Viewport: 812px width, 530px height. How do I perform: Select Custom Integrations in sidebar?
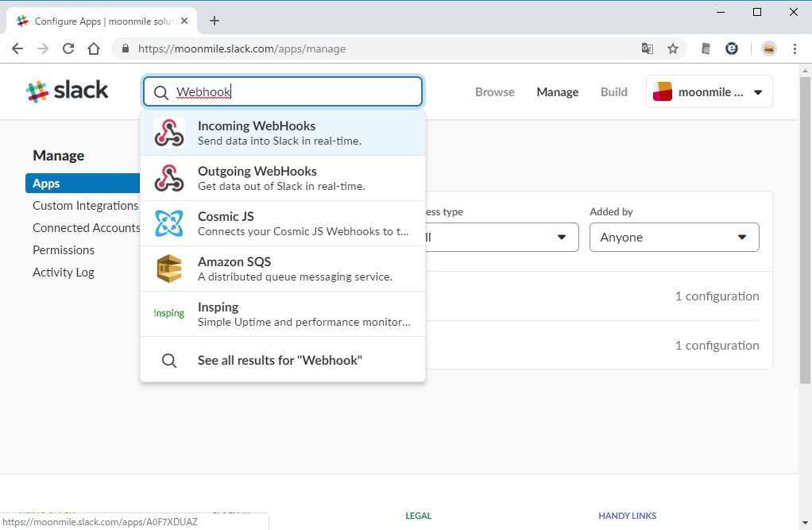[x=85, y=206]
